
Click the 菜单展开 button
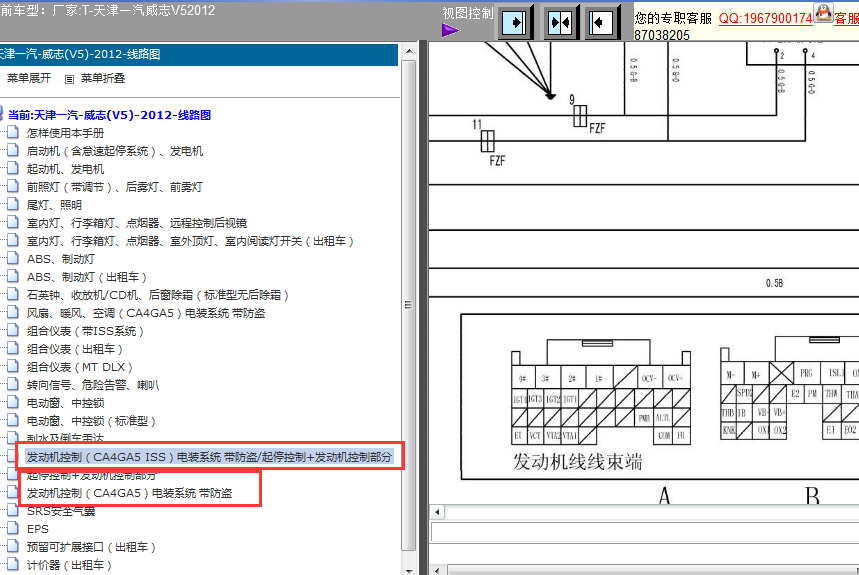28,78
